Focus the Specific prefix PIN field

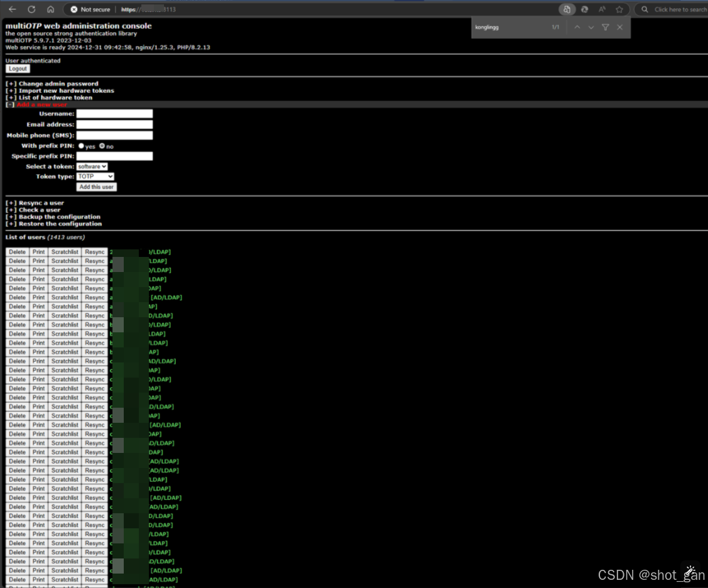(115, 156)
